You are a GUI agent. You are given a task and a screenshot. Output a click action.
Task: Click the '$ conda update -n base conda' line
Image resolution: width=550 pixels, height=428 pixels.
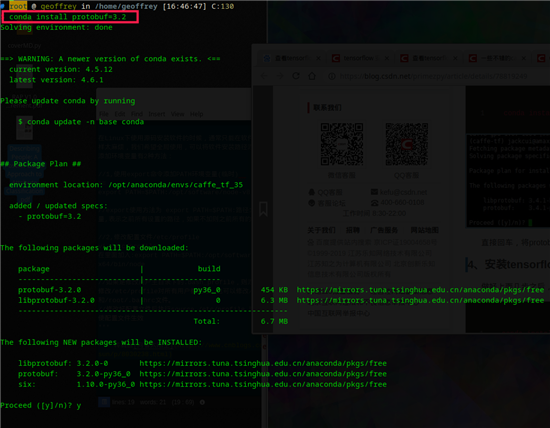[x=81, y=122]
